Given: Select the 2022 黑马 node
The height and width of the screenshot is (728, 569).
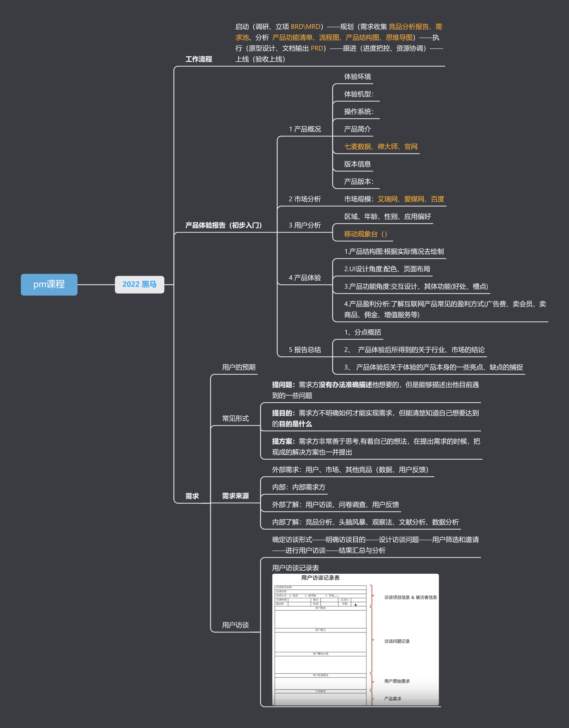Looking at the screenshot, I should pyautogui.click(x=139, y=284).
